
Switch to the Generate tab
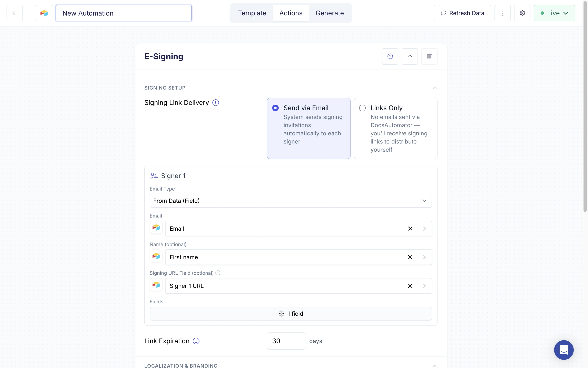pos(330,13)
